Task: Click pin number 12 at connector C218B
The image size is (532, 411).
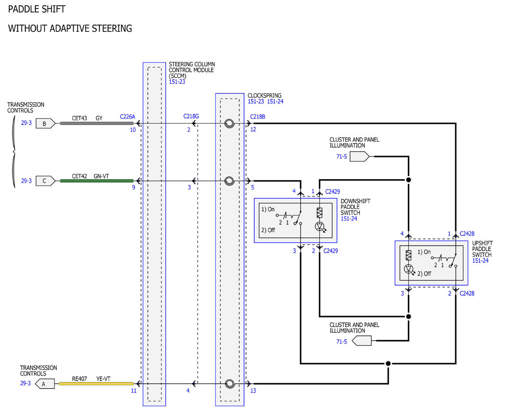Action: 253,130
